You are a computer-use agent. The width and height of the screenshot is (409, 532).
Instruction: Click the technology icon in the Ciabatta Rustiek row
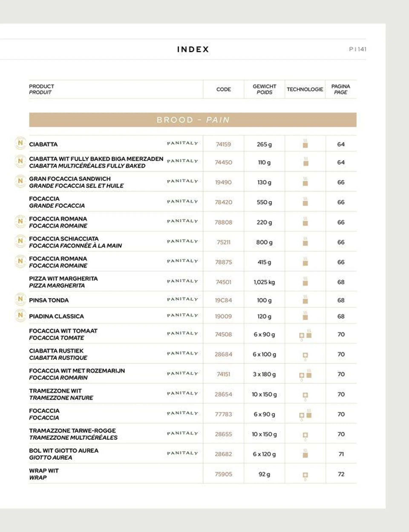[305, 356]
